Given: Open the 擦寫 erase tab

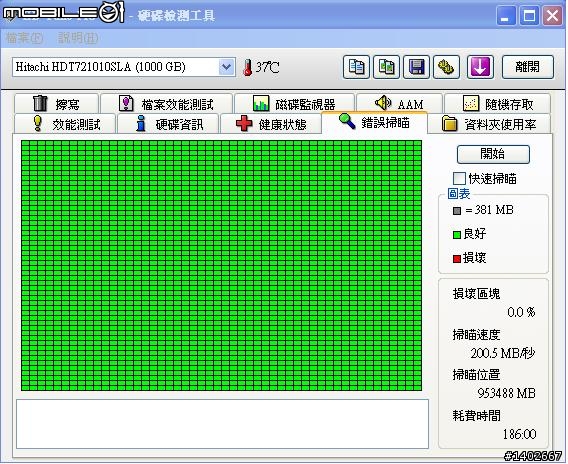Looking at the screenshot, I should point(57,104).
